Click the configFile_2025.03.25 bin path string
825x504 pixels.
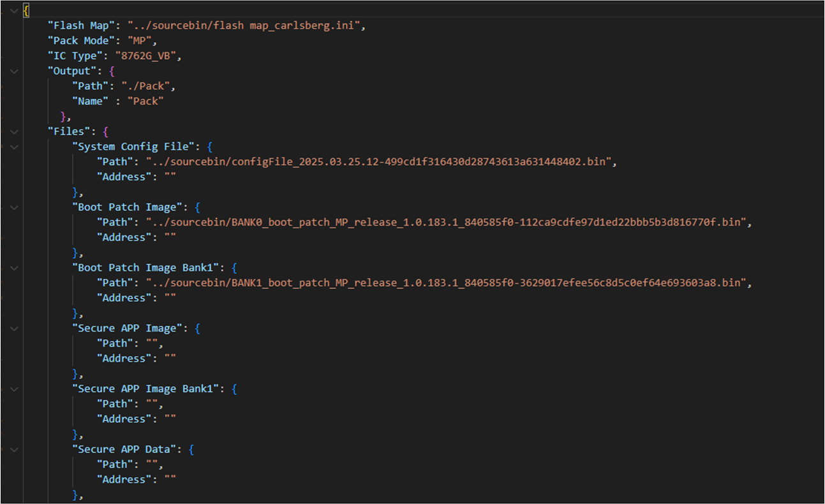pos(380,162)
